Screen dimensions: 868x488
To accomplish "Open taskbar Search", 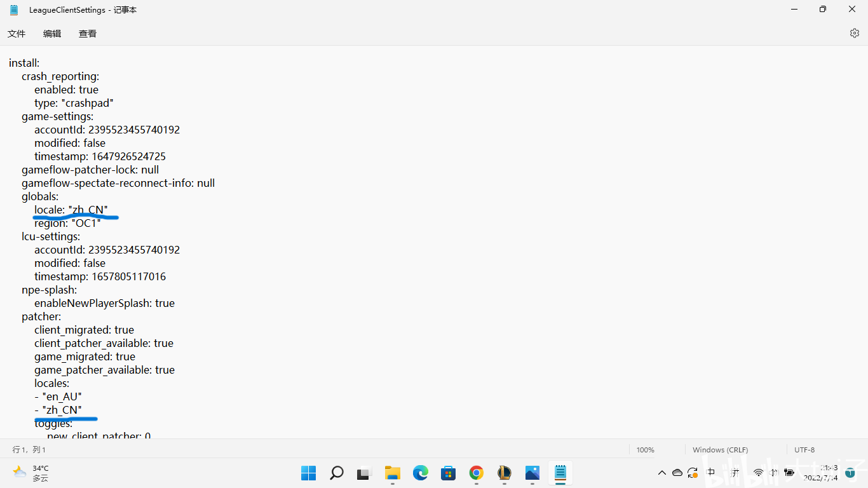I will point(337,473).
